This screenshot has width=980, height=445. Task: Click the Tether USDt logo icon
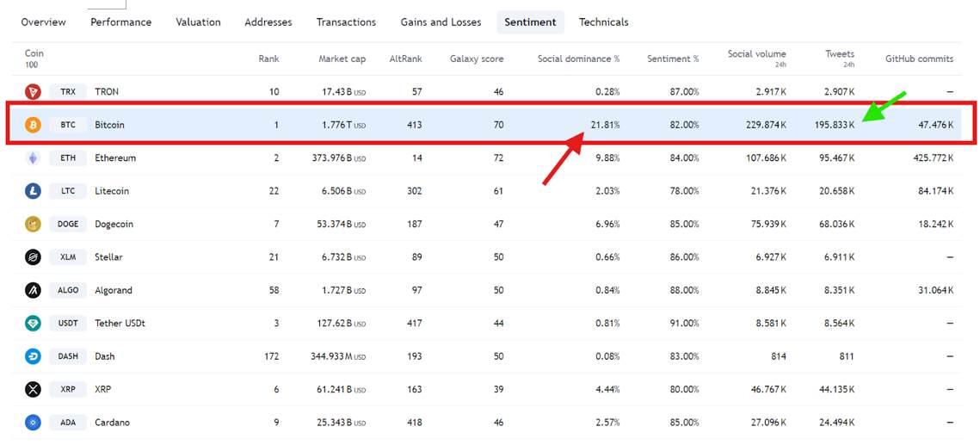[33, 324]
